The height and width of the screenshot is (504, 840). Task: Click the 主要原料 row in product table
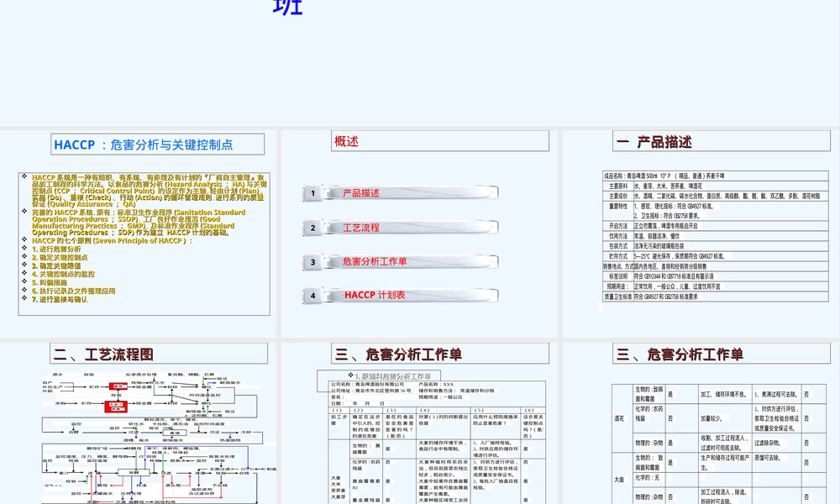(x=716, y=186)
